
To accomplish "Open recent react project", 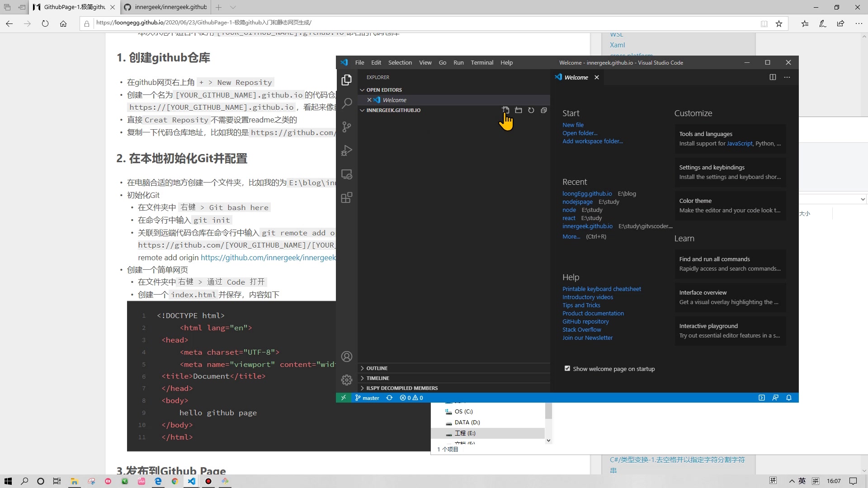I will point(569,218).
